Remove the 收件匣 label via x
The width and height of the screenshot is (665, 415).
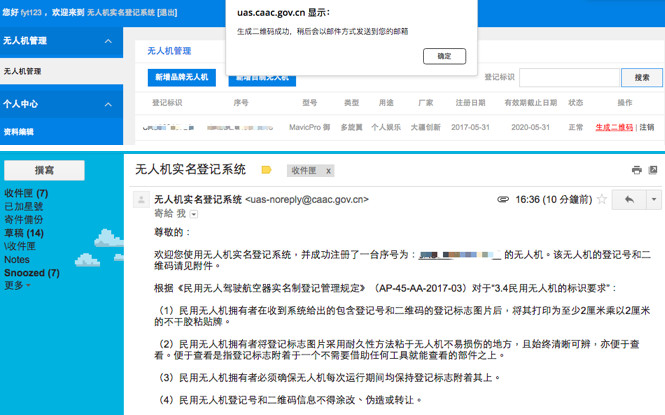328,171
